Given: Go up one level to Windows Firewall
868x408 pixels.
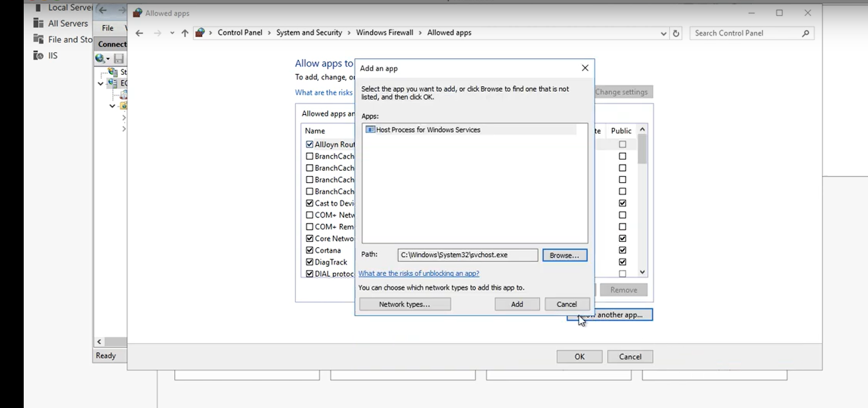Looking at the screenshot, I should 185,33.
